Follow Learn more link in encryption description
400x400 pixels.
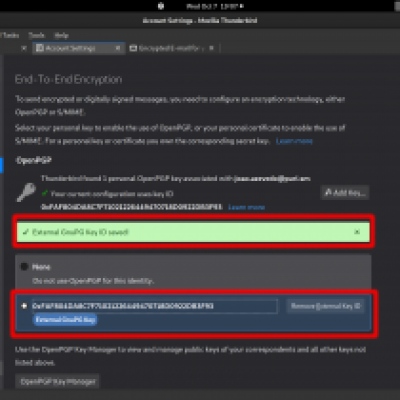294,141
